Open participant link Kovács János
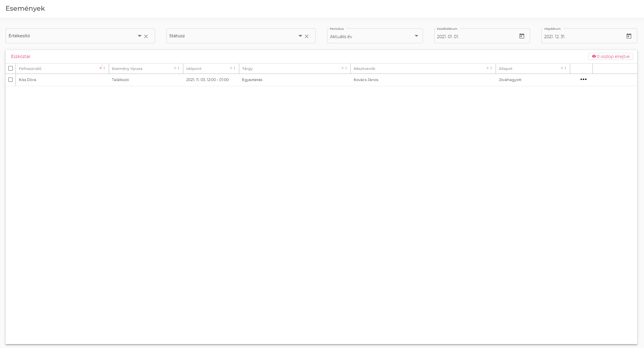The width and height of the screenshot is (644, 348). pos(366,80)
